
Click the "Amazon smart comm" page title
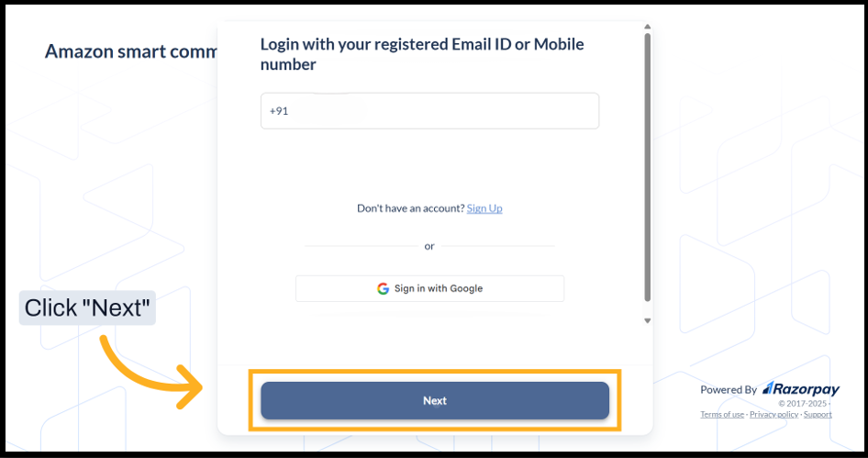click(x=130, y=51)
